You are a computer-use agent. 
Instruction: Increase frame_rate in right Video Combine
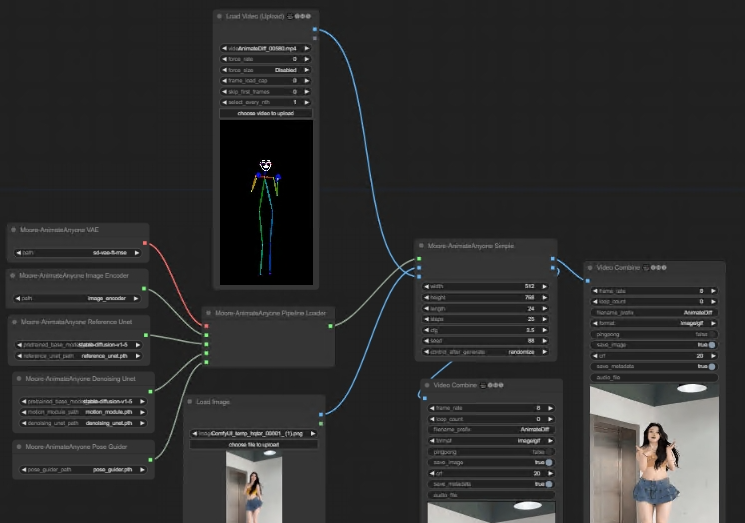[713, 291]
